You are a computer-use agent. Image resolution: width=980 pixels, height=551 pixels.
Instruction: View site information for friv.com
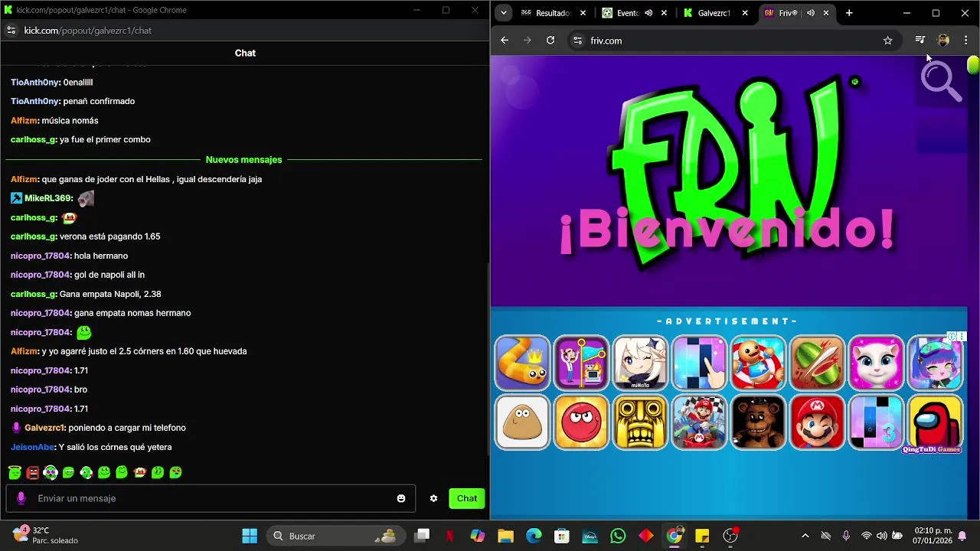tap(578, 41)
